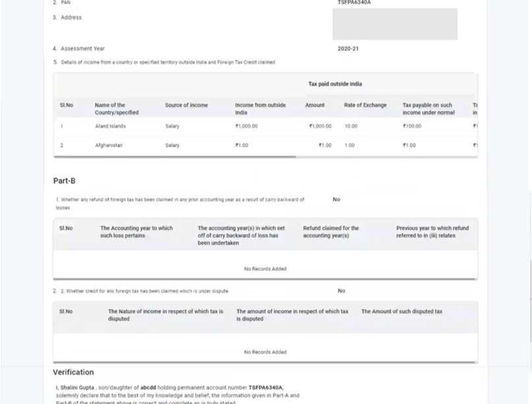Image resolution: width=532 pixels, height=404 pixels.
Task: Click the grey redacted address box
Action: tap(394, 24)
